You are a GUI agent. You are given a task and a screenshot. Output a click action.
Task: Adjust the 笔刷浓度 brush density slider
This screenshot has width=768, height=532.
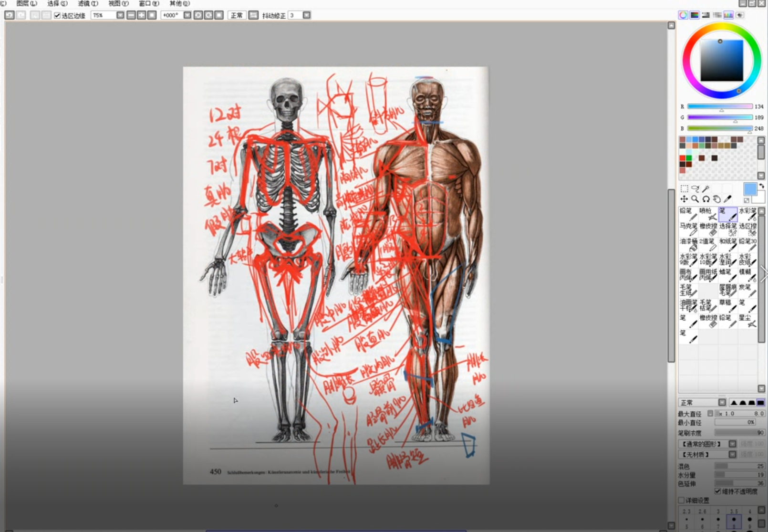click(x=740, y=433)
